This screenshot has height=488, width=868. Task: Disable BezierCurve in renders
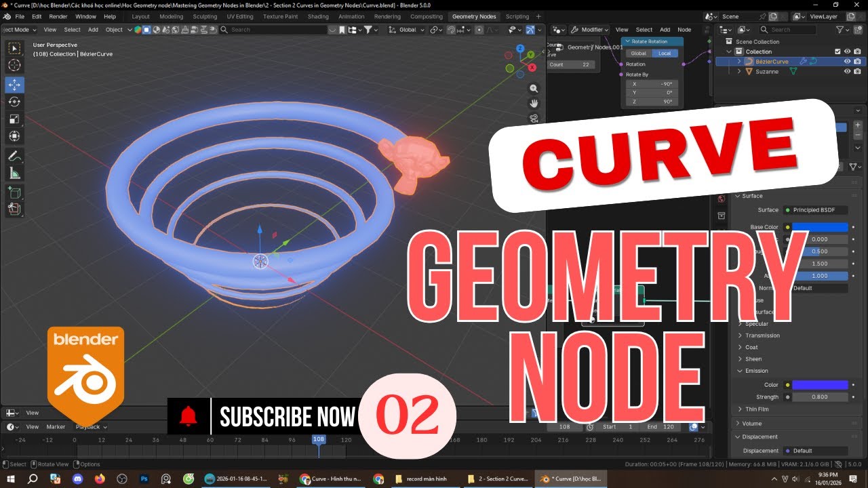click(857, 62)
